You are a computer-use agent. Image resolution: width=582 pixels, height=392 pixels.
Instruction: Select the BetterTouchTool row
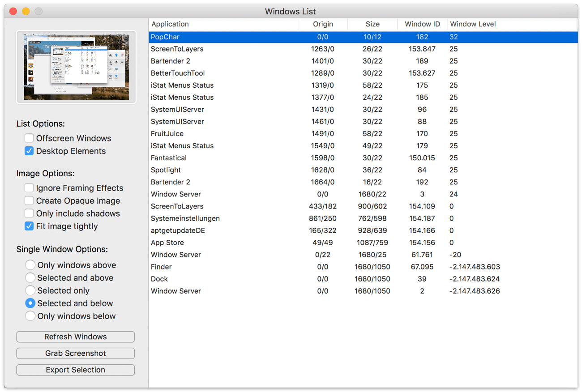(x=363, y=73)
